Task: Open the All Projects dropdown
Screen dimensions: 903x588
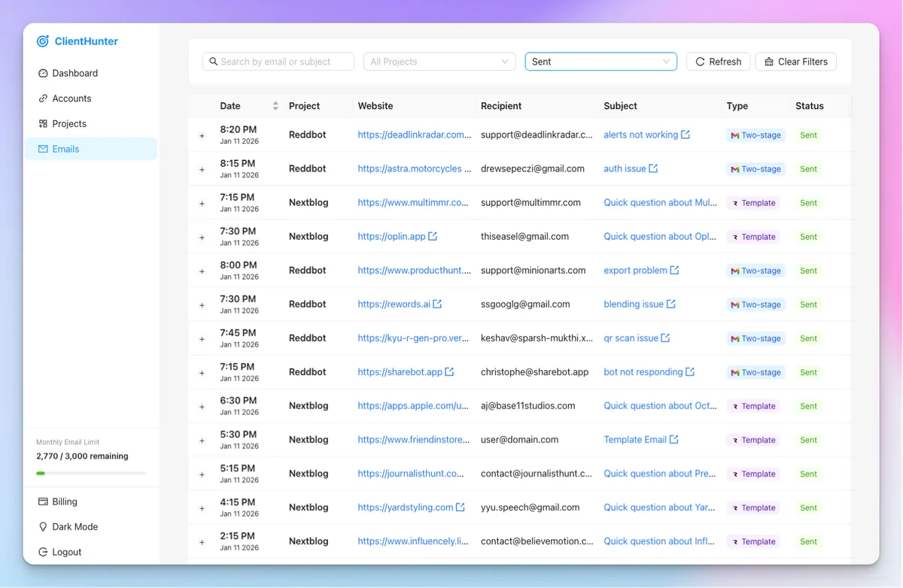Action: pyautogui.click(x=439, y=62)
